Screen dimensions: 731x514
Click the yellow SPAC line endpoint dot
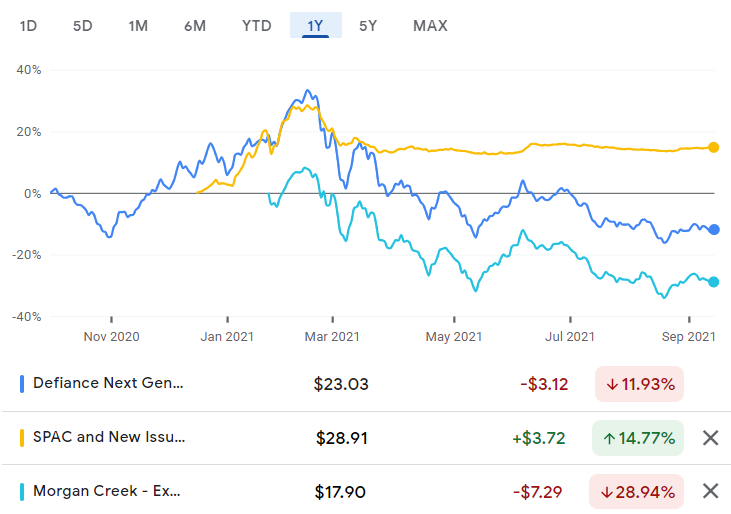coord(713,147)
